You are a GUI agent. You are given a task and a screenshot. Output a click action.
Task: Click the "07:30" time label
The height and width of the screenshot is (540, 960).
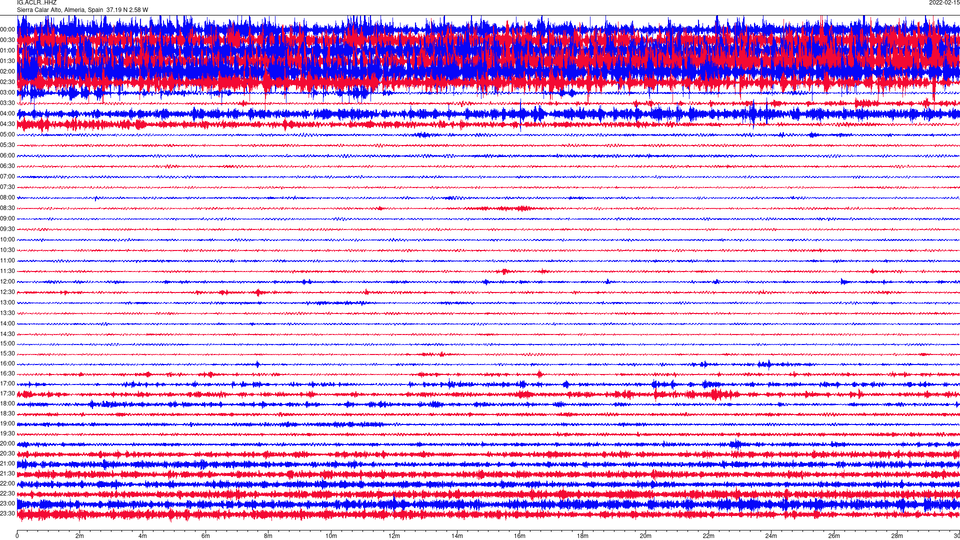pos(7,187)
